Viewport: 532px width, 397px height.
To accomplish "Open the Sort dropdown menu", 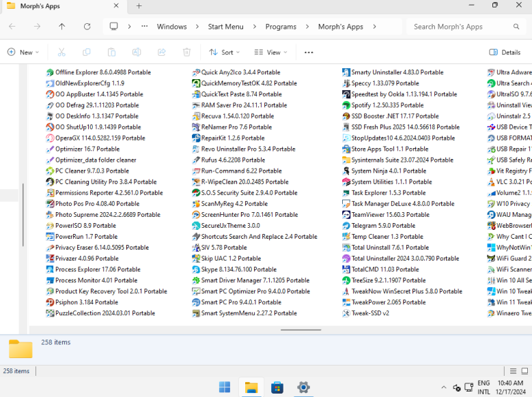I will pyautogui.click(x=224, y=53).
